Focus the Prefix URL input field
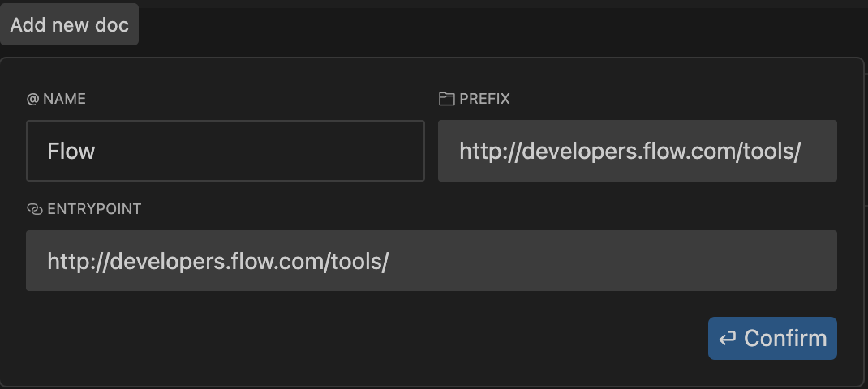 [637, 151]
